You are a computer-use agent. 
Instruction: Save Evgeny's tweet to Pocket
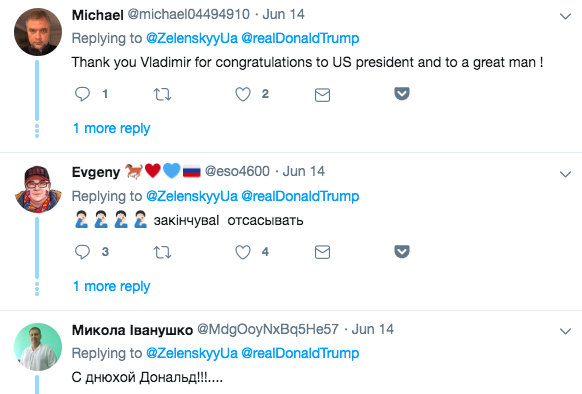pos(402,251)
